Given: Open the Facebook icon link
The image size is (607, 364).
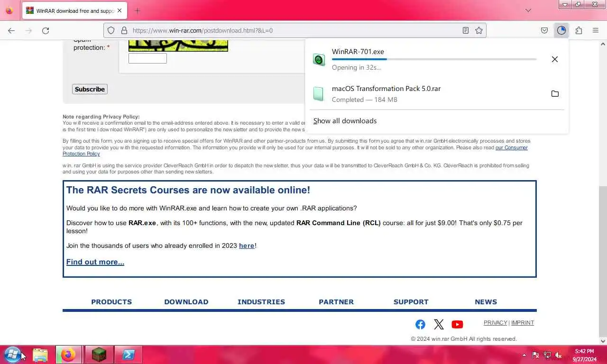Looking at the screenshot, I should tap(420, 324).
